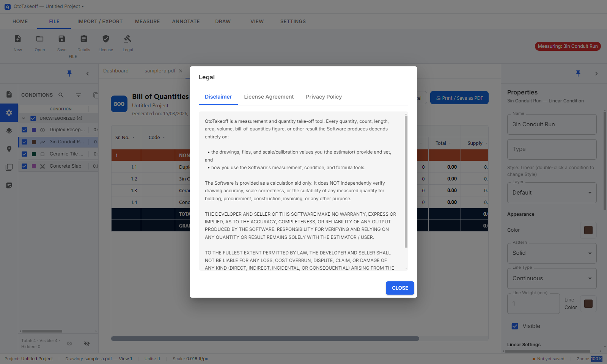Open the location pin sidebar icon
This screenshot has width=607, height=364.
tap(9, 149)
